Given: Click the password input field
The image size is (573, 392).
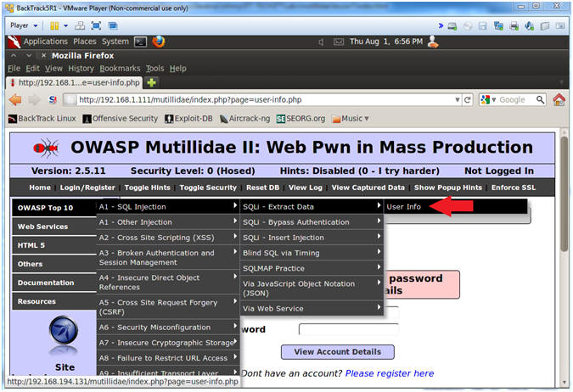Looking at the screenshot, I should [348, 329].
